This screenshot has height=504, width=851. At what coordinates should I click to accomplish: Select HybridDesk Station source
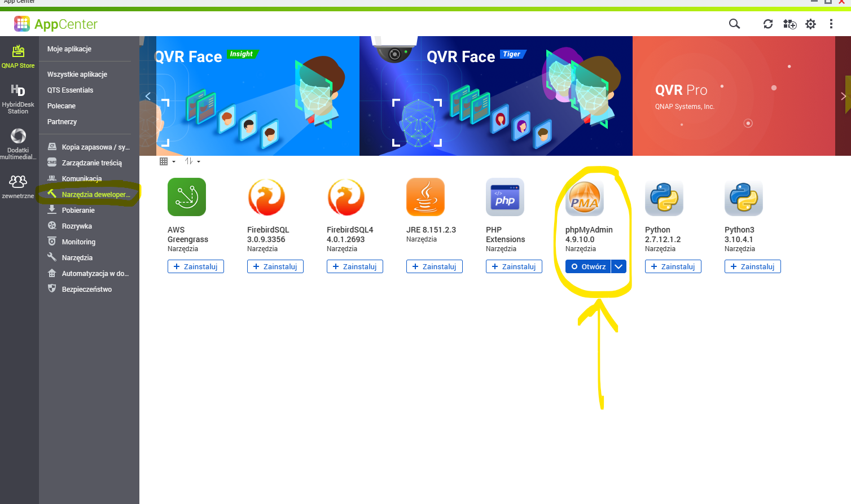click(x=18, y=99)
